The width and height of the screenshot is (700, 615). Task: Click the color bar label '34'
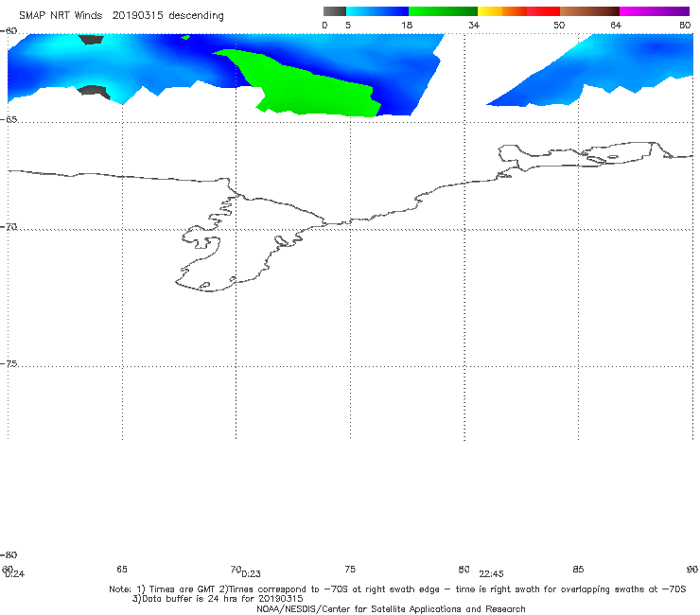pos(474,25)
